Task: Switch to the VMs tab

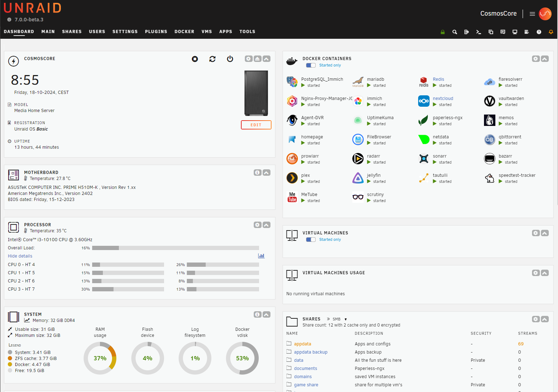Action: point(207,32)
